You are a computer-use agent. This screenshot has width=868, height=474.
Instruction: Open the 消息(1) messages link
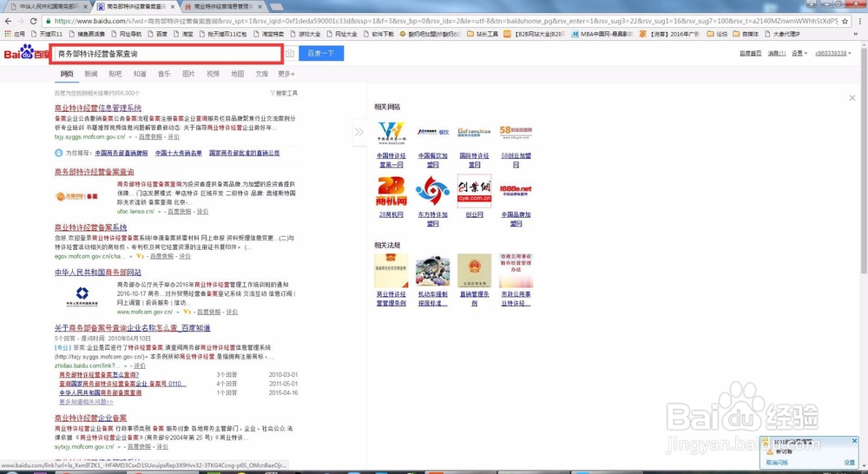click(776, 53)
